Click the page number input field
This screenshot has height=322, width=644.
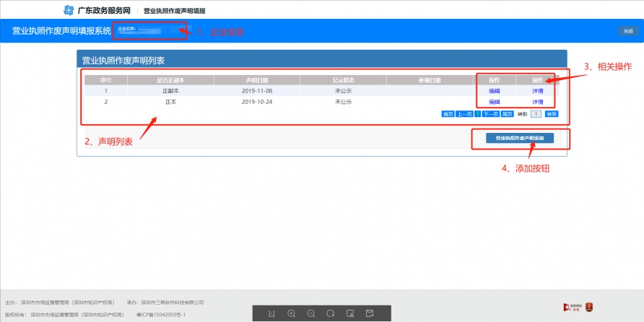pyautogui.click(x=536, y=114)
